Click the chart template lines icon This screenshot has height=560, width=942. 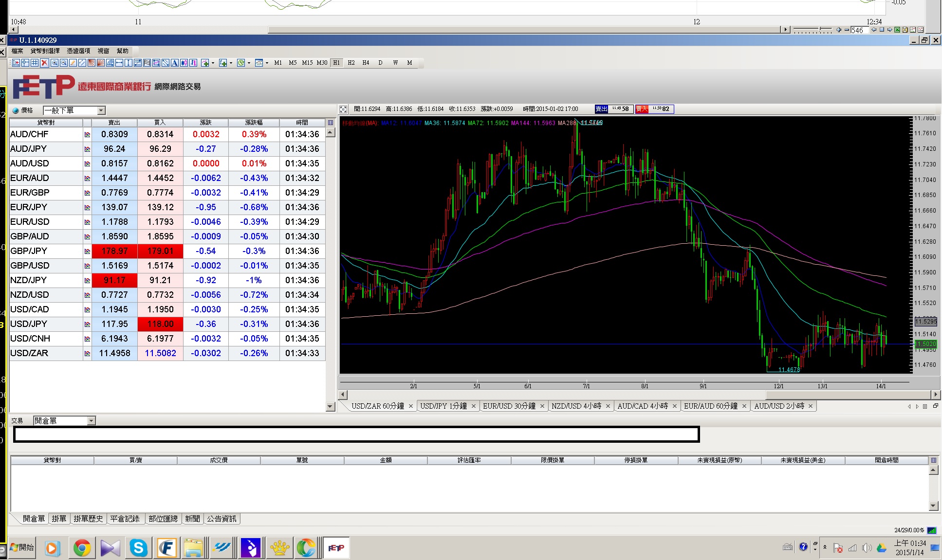[x=259, y=63]
